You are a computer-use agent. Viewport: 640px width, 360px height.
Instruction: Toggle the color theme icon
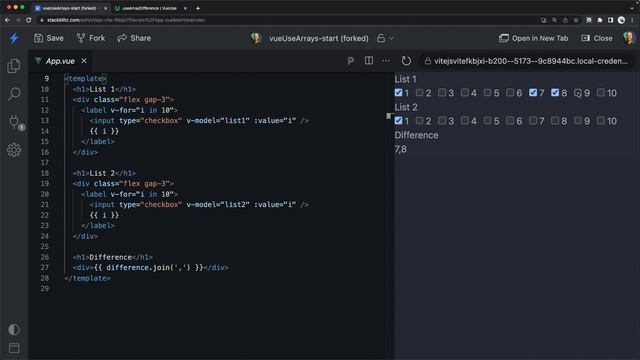point(14,329)
